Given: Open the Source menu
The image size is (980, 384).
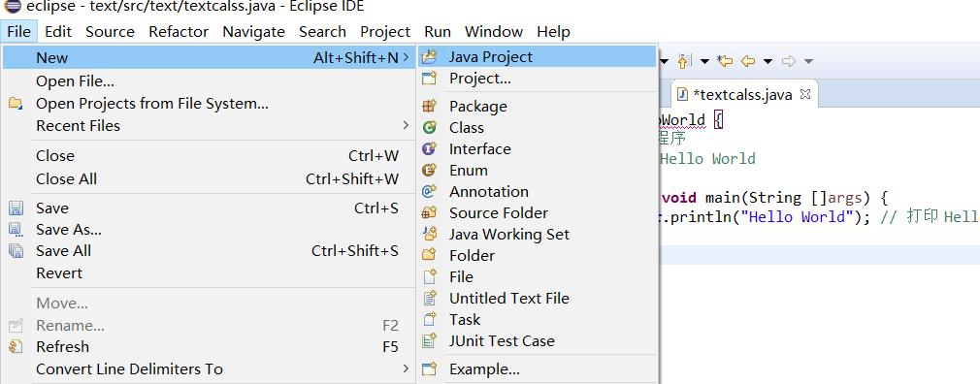Looking at the screenshot, I should coord(110,31).
